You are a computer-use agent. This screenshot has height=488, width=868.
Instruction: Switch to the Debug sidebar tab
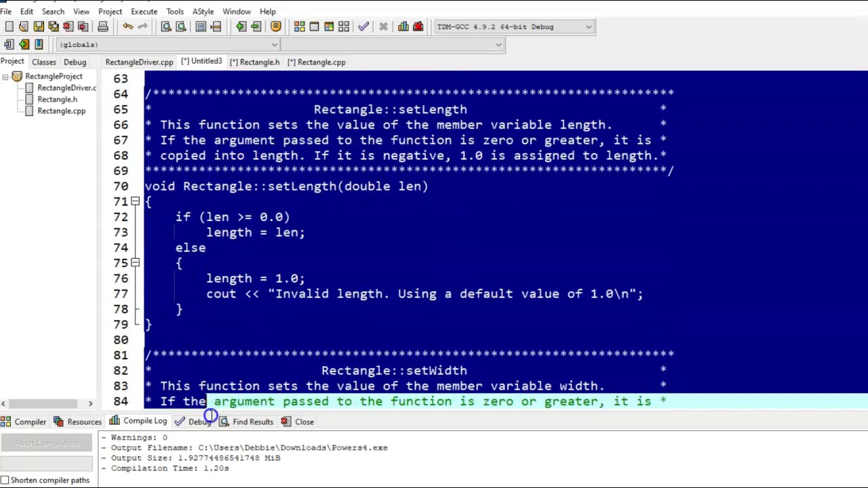[x=75, y=62]
